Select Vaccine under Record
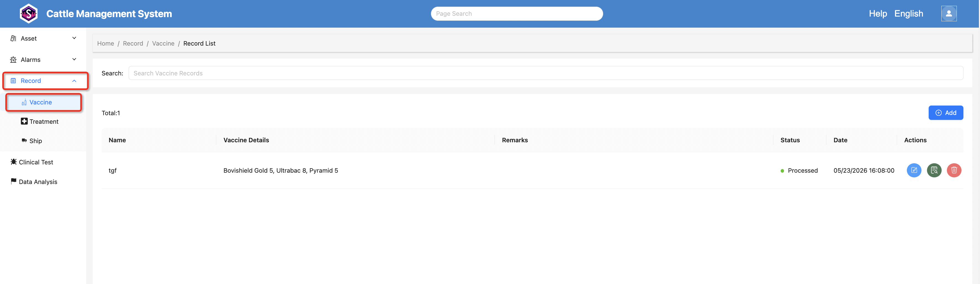Screen dimensions: 980x284 pos(44,102)
